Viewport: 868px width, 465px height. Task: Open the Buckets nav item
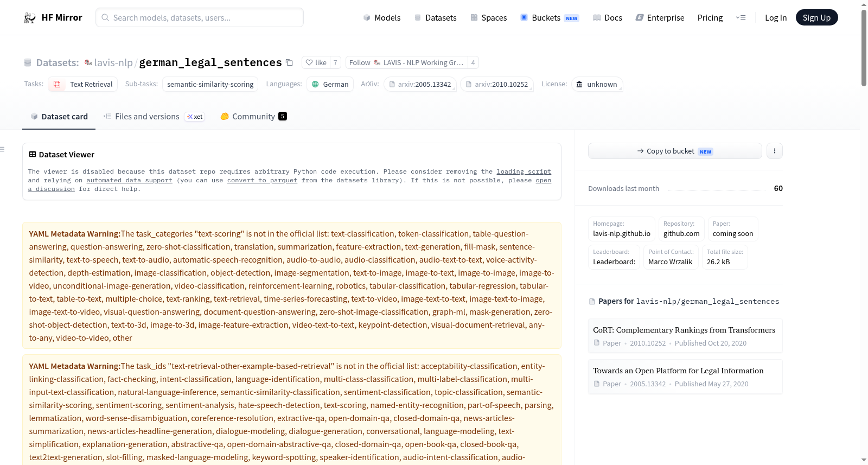(549, 17)
